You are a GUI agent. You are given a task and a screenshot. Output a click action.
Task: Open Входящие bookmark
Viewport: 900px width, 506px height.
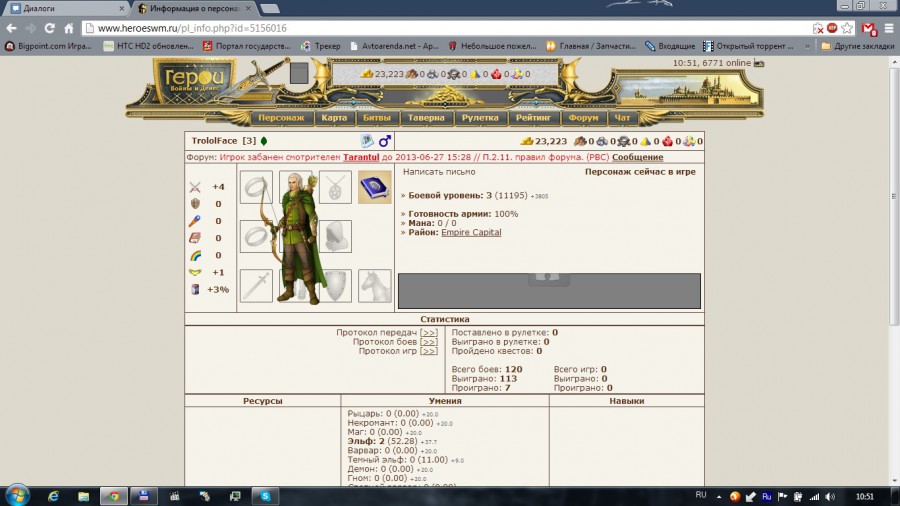(670, 46)
